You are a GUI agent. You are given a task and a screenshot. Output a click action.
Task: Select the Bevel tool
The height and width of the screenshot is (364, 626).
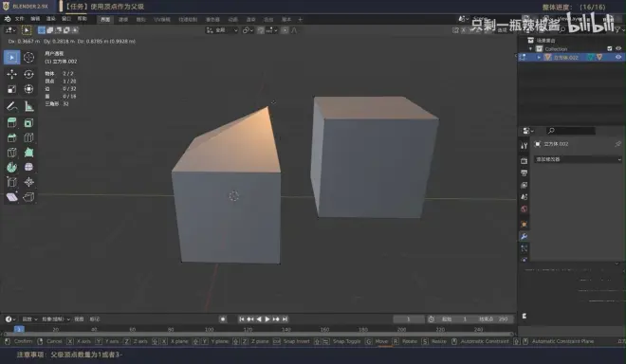pos(12,137)
